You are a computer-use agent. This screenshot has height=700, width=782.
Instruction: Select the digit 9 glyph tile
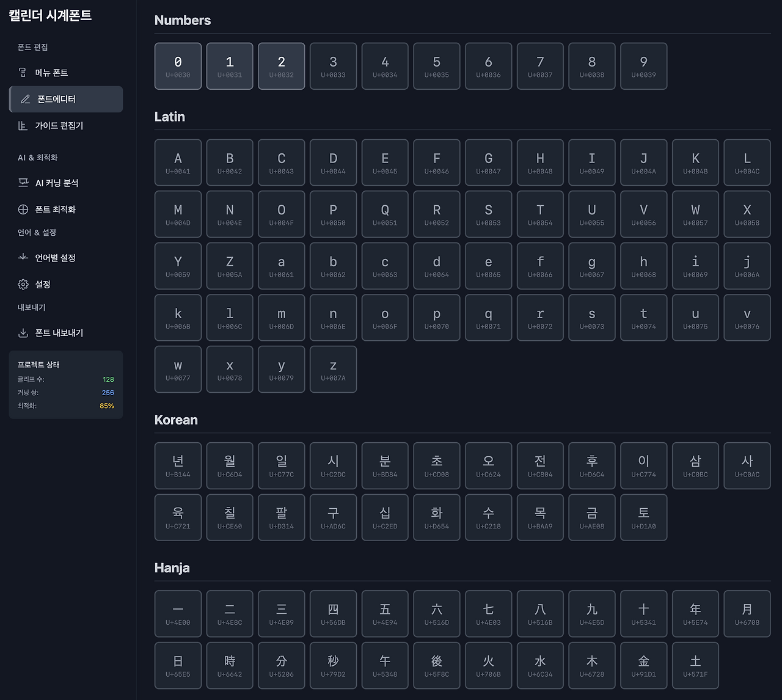(x=643, y=66)
